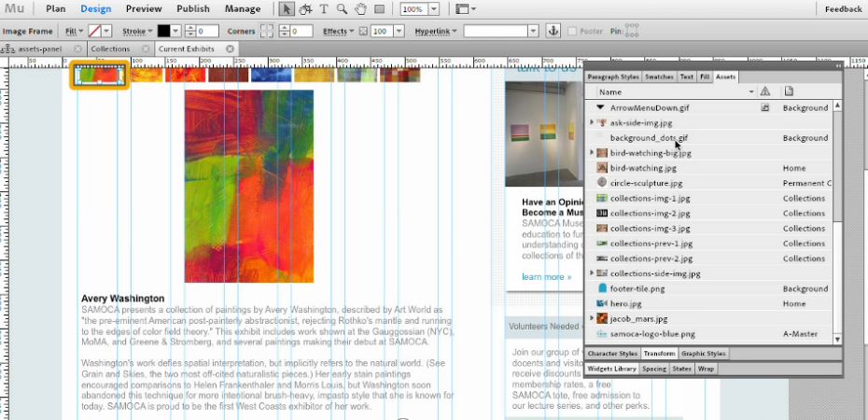The width and height of the screenshot is (868, 420).
Task: Open the Publish mode
Action: tap(193, 8)
